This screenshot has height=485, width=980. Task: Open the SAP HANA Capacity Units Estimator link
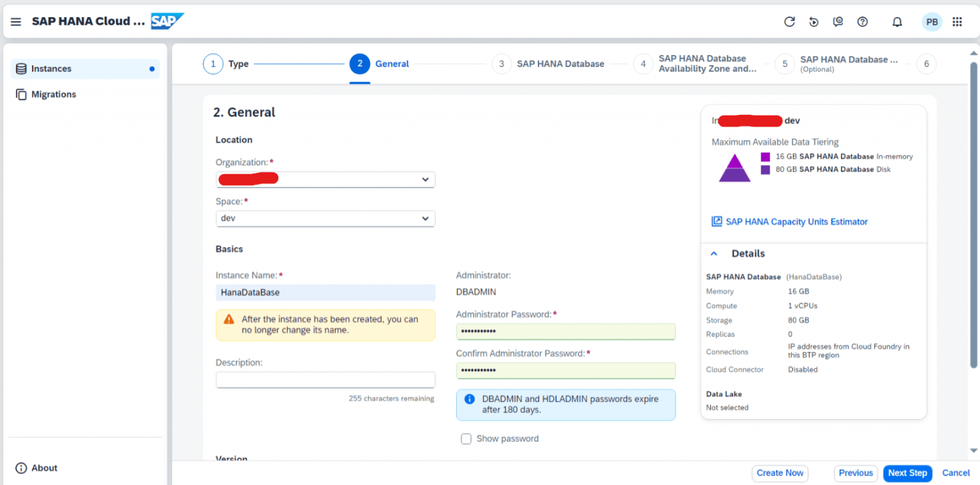tap(796, 221)
